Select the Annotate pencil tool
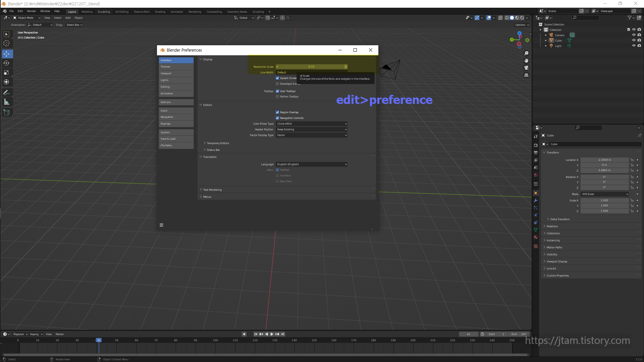Image resolution: width=644 pixels, height=362 pixels. click(6, 93)
